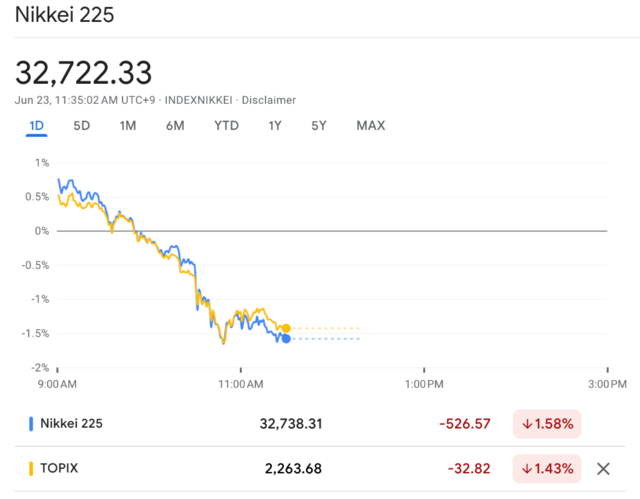Remove TOPIX comparison with the X icon
The height and width of the screenshot is (499, 640).
[603, 469]
